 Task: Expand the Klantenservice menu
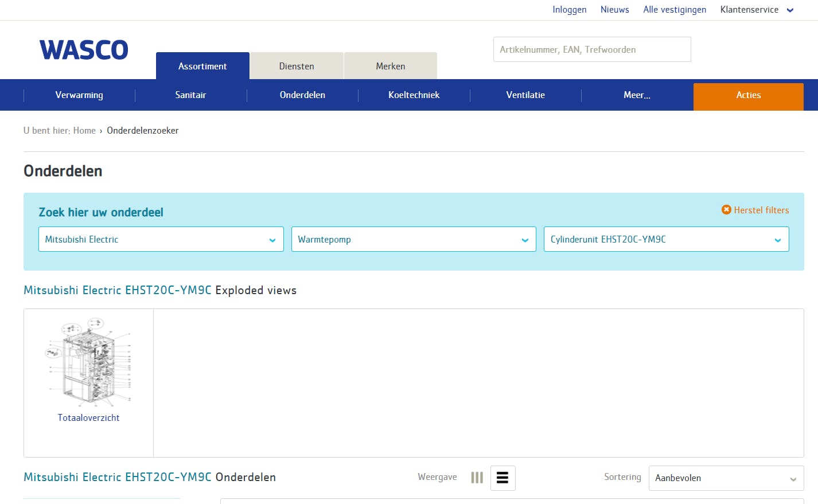(756, 10)
